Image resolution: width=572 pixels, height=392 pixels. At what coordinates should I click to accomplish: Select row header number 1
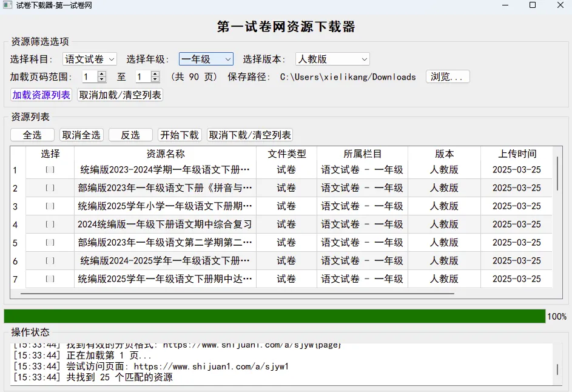coord(18,170)
